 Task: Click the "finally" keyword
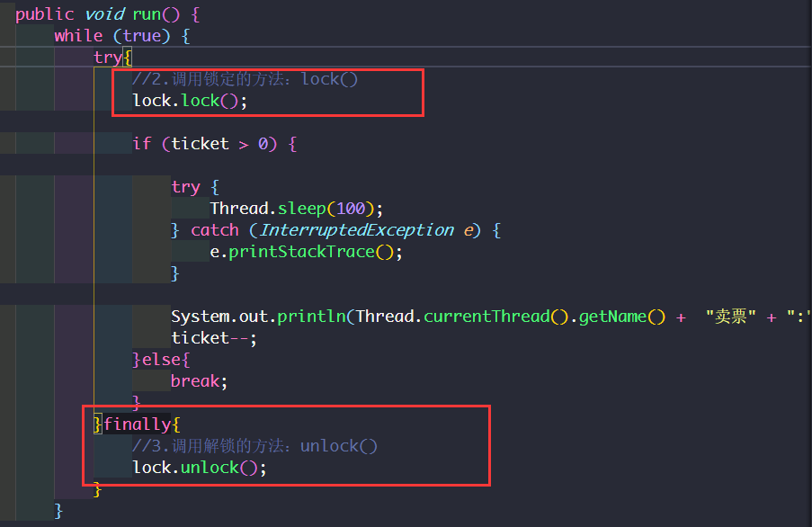point(137,424)
